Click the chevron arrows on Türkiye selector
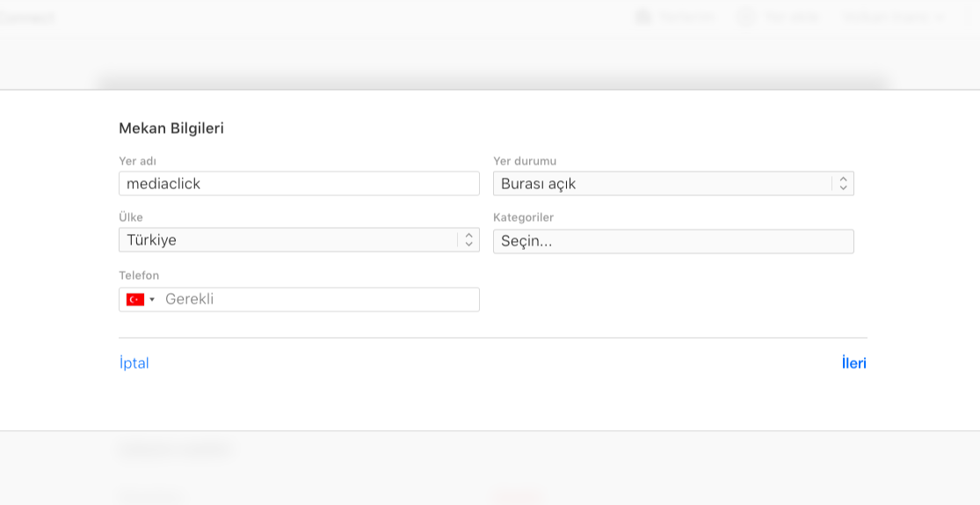This screenshot has width=980, height=505. [x=468, y=240]
